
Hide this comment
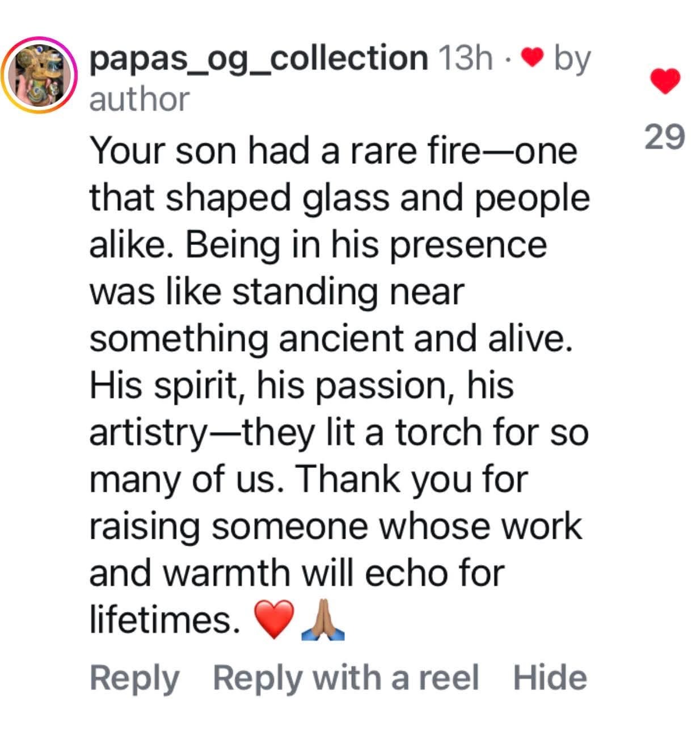[550, 678]
